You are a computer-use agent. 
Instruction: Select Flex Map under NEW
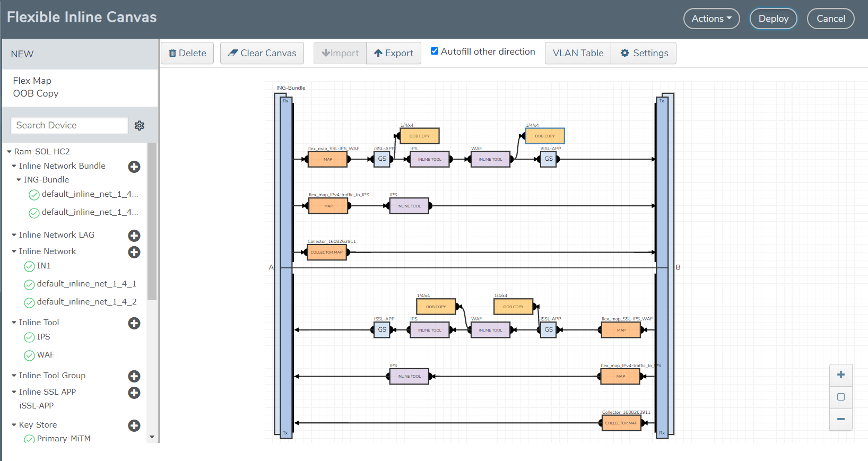[x=32, y=81]
